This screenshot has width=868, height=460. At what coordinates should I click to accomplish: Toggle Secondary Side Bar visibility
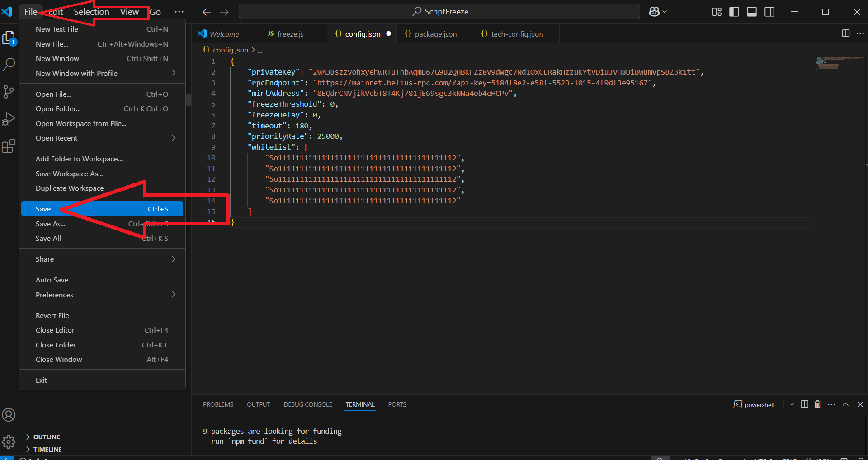coord(769,12)
